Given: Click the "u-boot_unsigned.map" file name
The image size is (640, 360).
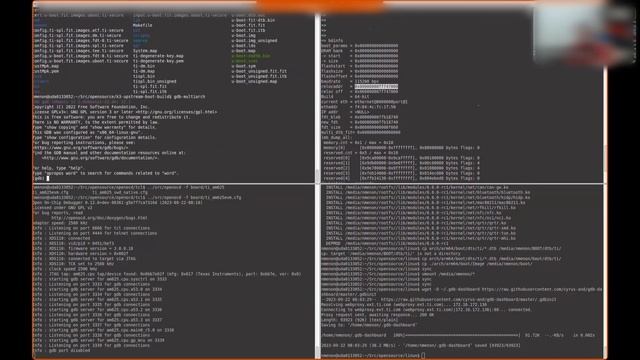Looking at the screenshot, I should (x=254, y=81).
